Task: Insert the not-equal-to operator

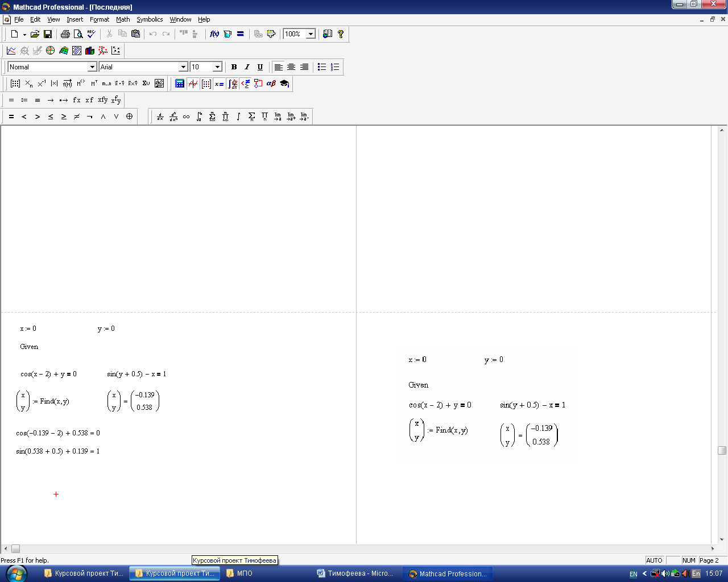Action: pyautogui.click(x=76, y=117)
